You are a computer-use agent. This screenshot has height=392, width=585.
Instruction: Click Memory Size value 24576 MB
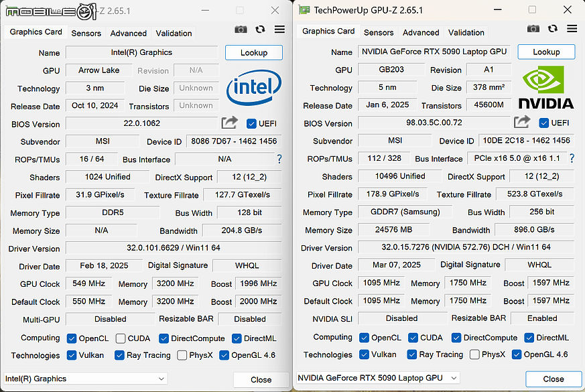(393, 230)
